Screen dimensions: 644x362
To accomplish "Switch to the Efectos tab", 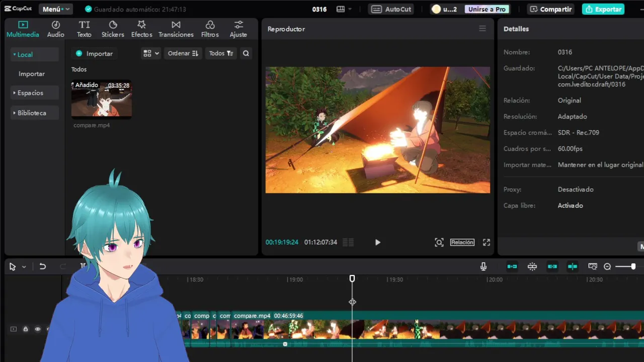I will coord(141,29).
